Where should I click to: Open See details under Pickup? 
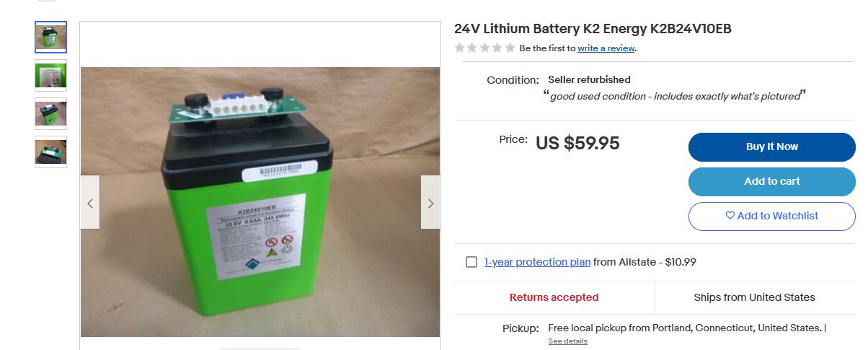coord(567,341)
